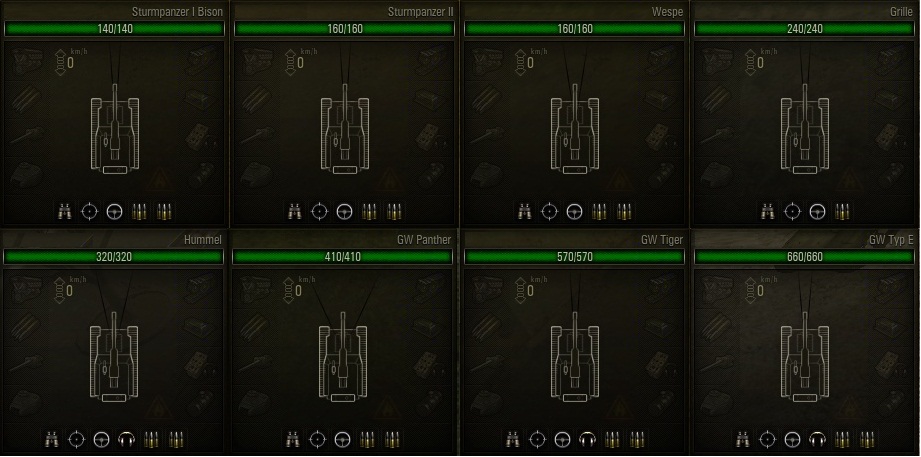The width and height of the screenshot is (921, 457).
Task: Click the 660/660 health bar of GW Typ E
Action: click(804, 257)
